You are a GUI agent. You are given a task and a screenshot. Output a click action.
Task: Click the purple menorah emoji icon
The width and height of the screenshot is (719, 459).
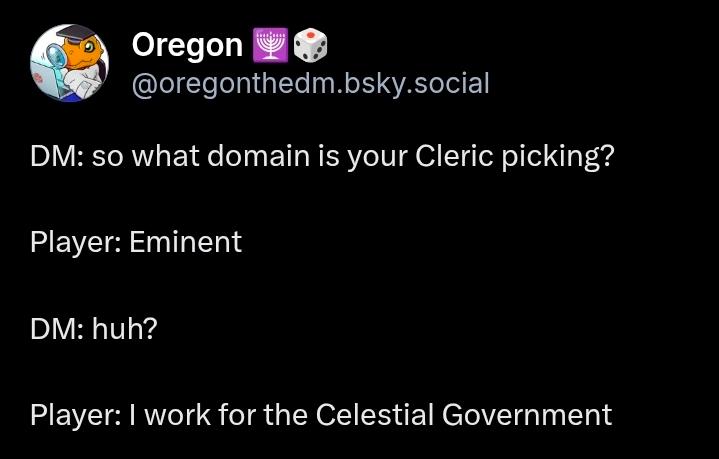point(273,45)
